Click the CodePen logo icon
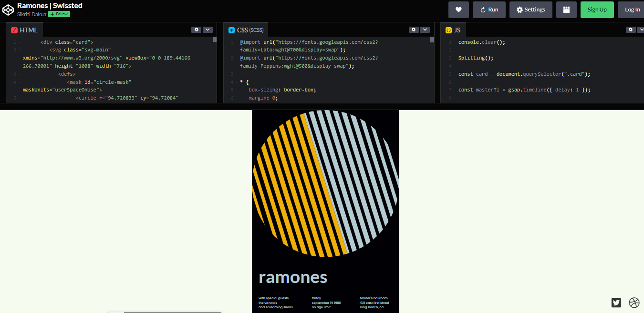The height and width of the screenshot is (313, 644). tap(8, 10)
